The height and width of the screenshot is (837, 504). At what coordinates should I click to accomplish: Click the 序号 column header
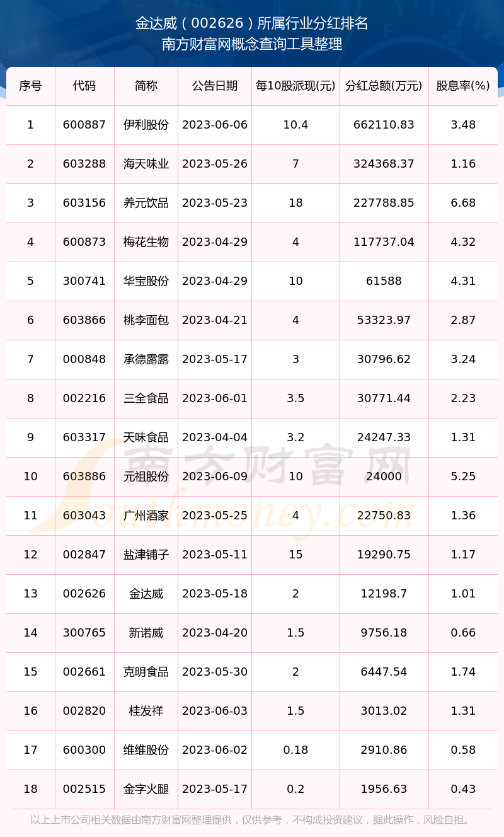[x=30, y=86]
